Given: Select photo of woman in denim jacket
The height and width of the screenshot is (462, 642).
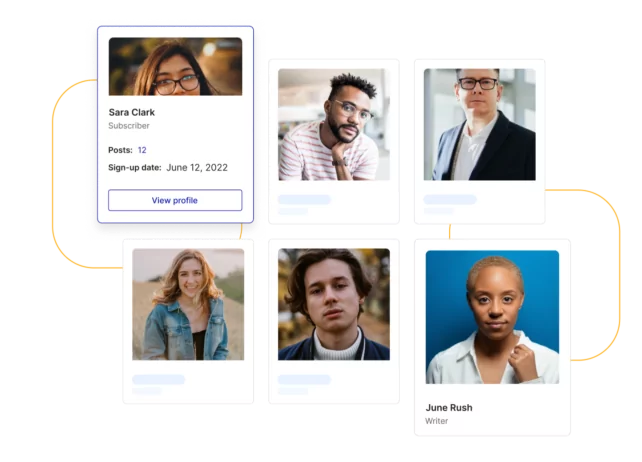Looking at the screenshot, I should (x=188, y=304).
